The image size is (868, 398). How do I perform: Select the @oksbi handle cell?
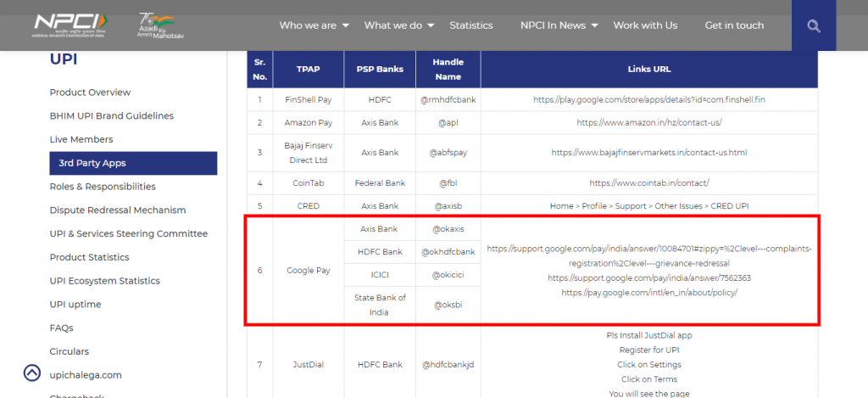click(448, 305)
